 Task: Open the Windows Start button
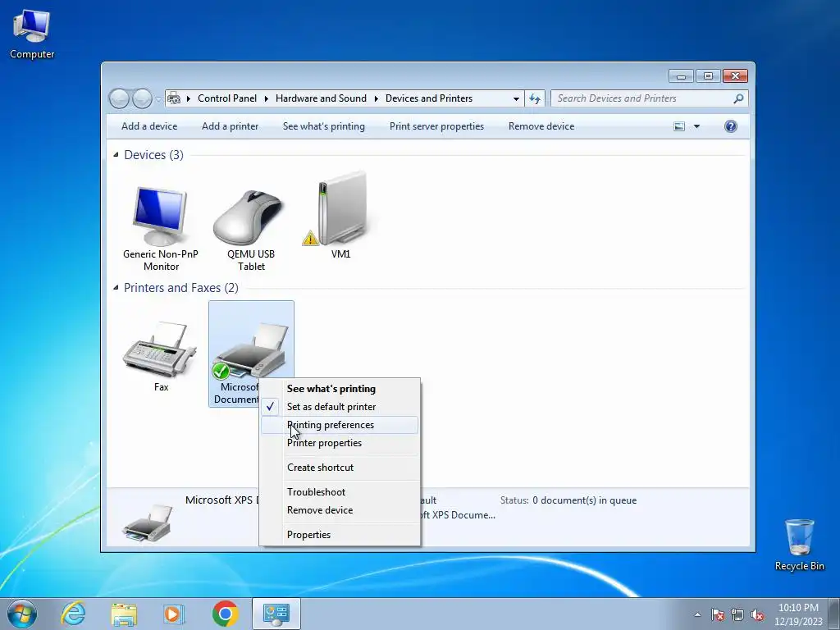coord(22,614)
